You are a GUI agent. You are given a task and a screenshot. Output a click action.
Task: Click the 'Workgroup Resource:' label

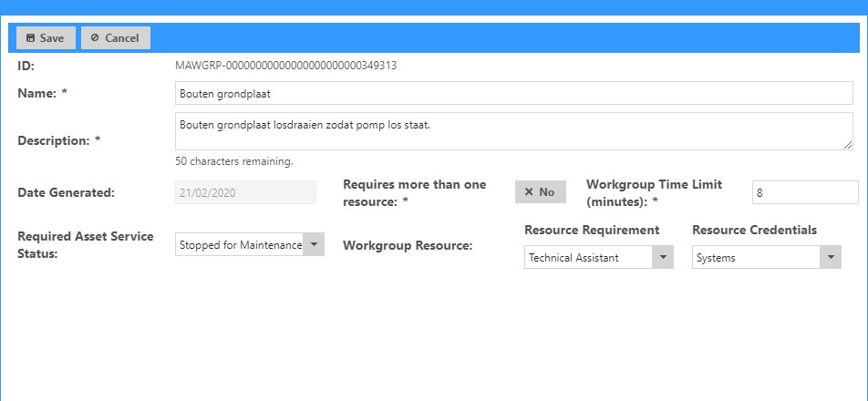click(407, 245)
